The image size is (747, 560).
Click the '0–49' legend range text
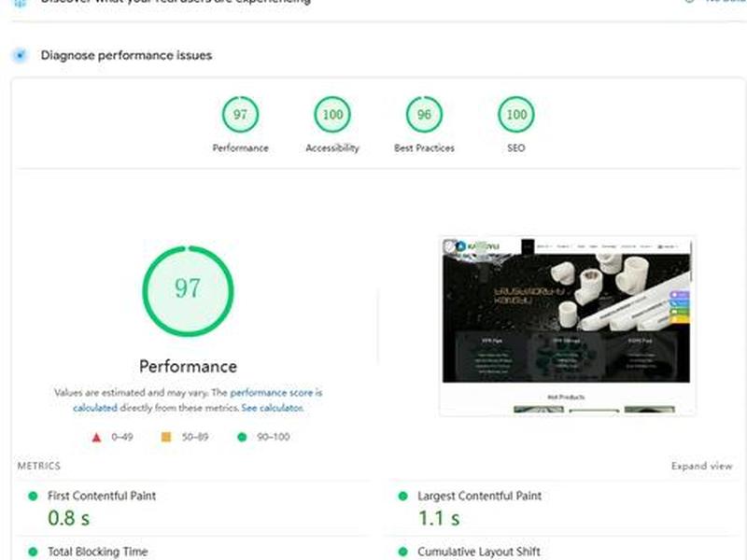(x=122, y=437)
